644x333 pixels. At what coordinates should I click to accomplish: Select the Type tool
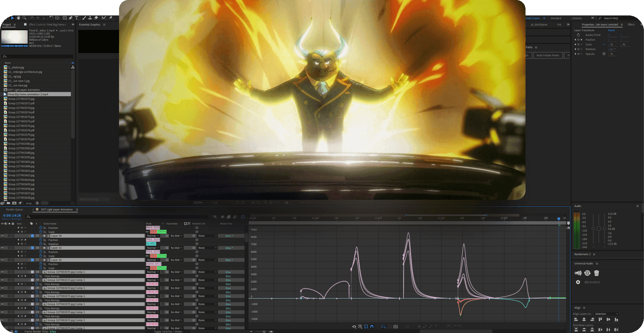point(77,18)
